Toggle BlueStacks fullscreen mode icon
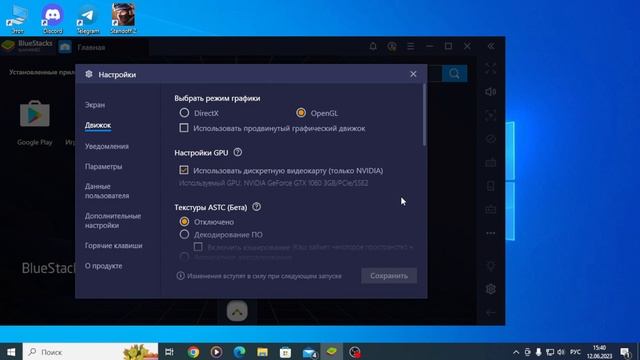The image size is (640, 360). click(491, 69)
